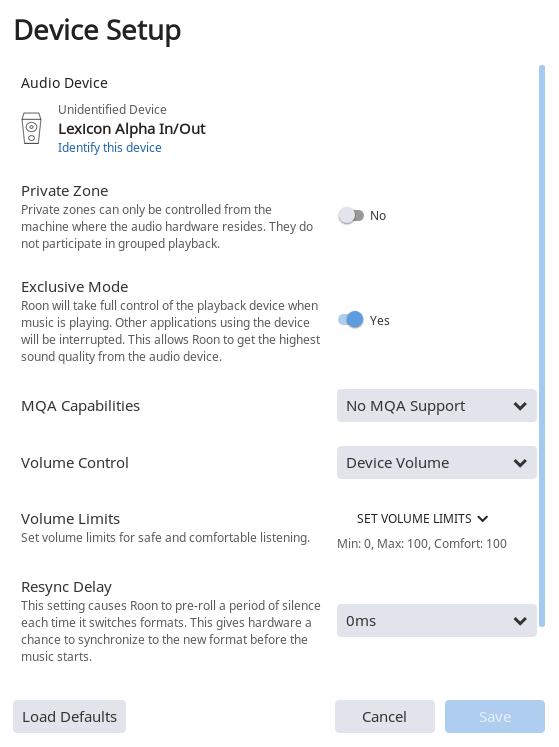Disable the Exclusive Mode toggle
The width and height of the screenshot is (559, 747).
351,320
